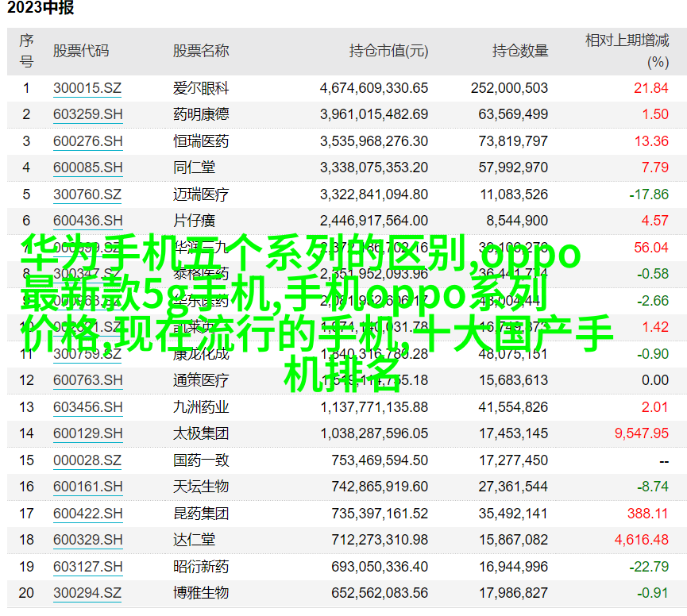Viewport: 687px width, 616px height.
Task: Open stock code link 300015.SZ
Action: click(x=87, y=88)
